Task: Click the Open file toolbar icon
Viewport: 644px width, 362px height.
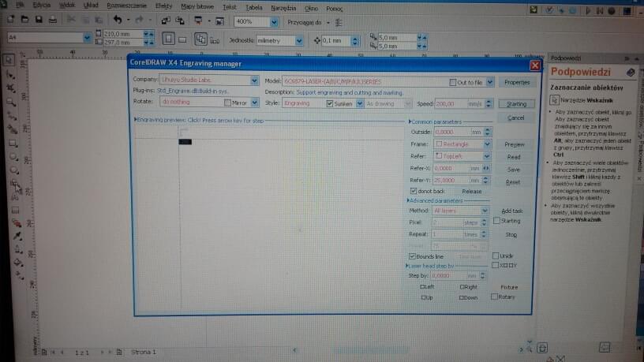Action: pyautogui.click(x=24, y=19)
